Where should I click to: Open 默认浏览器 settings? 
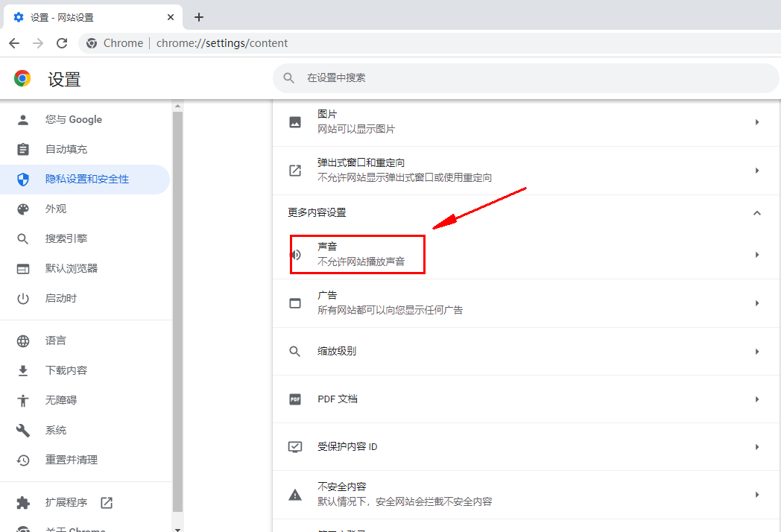tap(85, 268)
